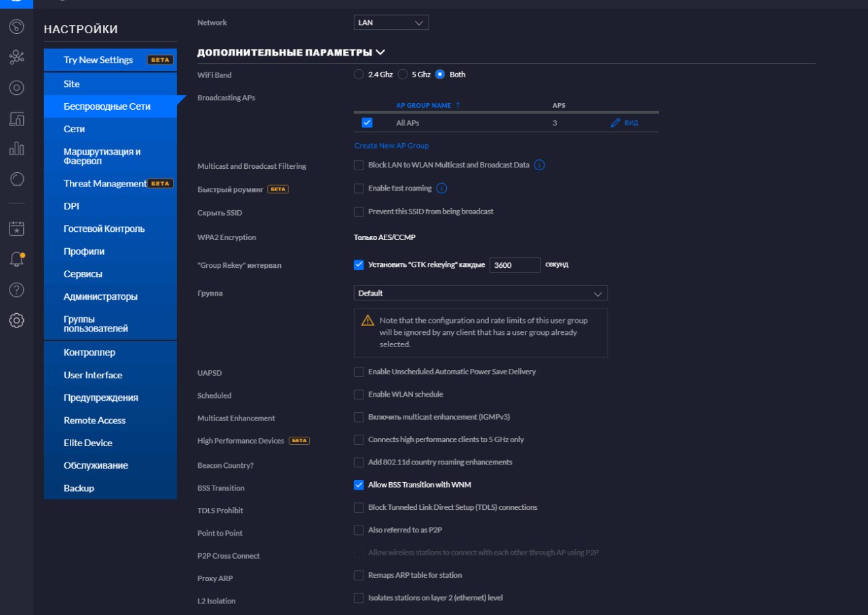This screenshot has height=615, width=868.
Task: Click the ВИД link for All APs
Action: tap(631, 123)
